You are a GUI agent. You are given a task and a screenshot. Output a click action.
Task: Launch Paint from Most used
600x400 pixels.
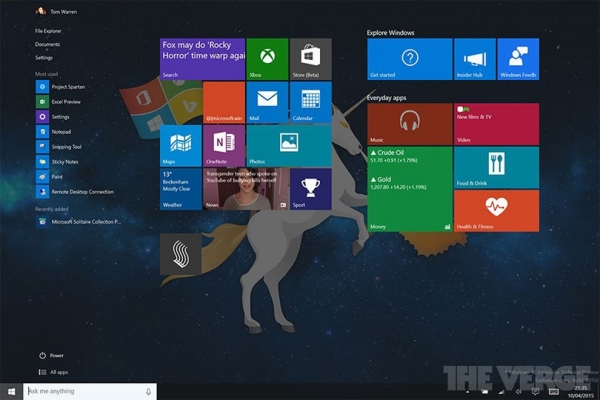tap(49, 176)
